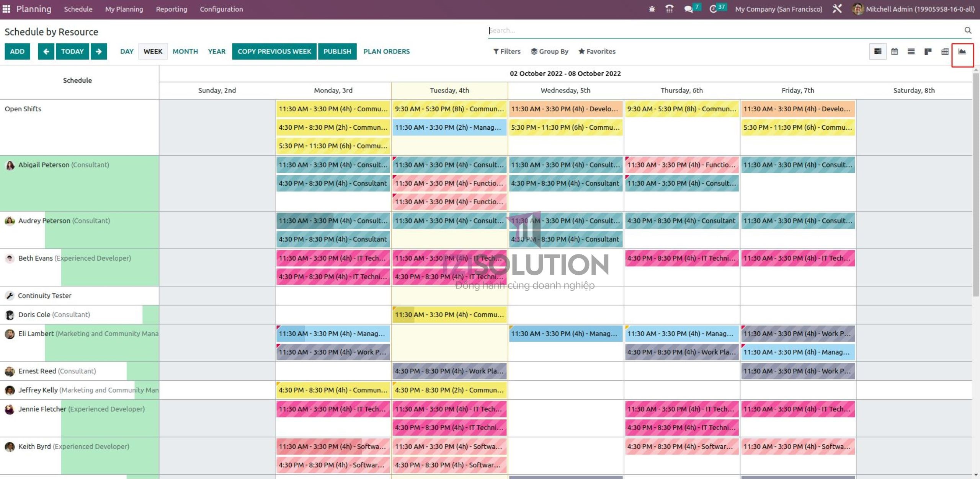Expand the Group By menu
The height and width of the screenshot is (479, 980).
pos(550,51)
